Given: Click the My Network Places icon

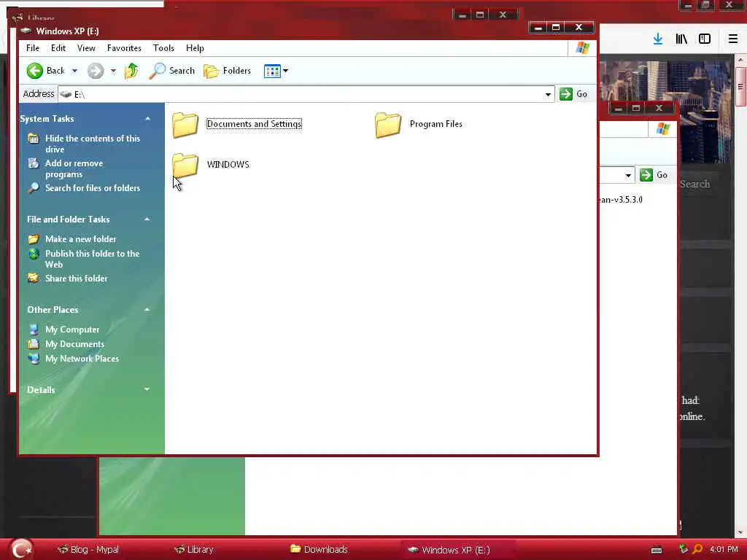Looking at the screenshot, I should pos(34,359).
